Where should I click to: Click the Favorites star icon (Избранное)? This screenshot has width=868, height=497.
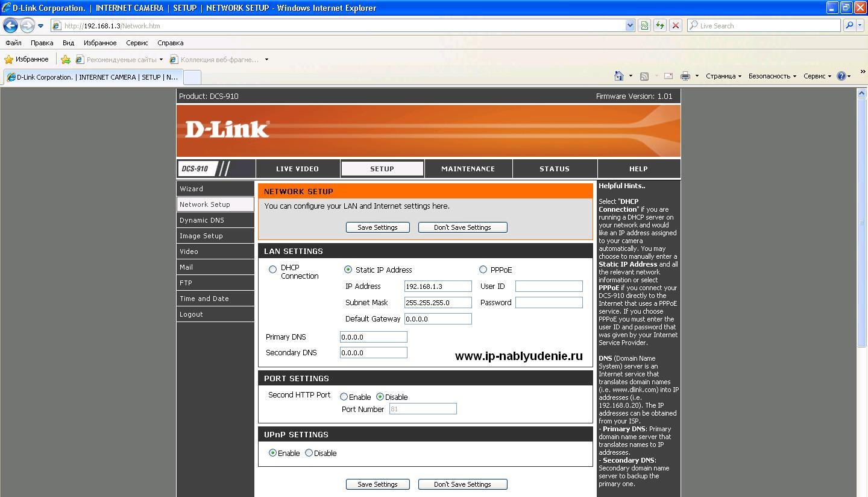click(x=27, y=59)
